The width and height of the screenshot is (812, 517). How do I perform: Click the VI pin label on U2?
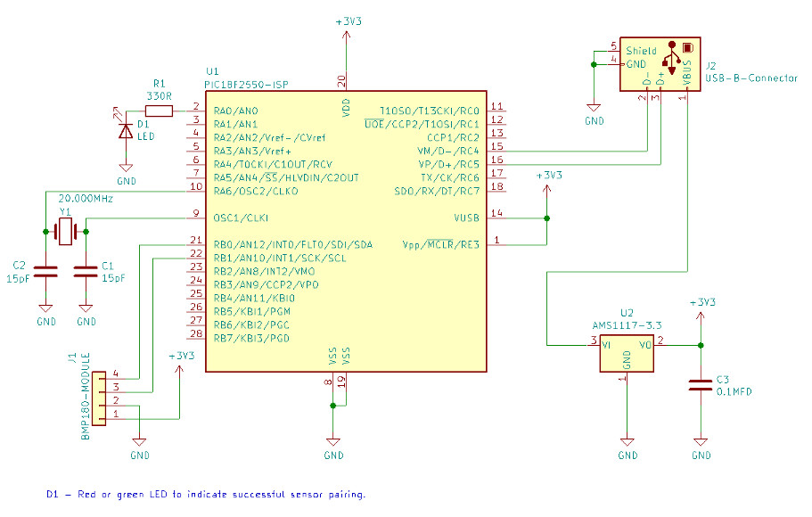click(606, 346)
